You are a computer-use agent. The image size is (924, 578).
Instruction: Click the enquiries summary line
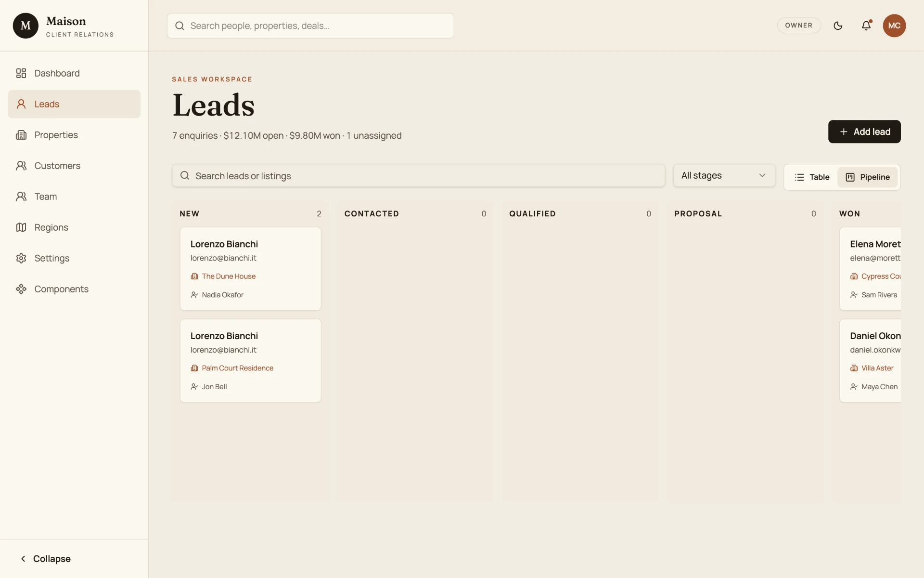click(x=287, y=136)
